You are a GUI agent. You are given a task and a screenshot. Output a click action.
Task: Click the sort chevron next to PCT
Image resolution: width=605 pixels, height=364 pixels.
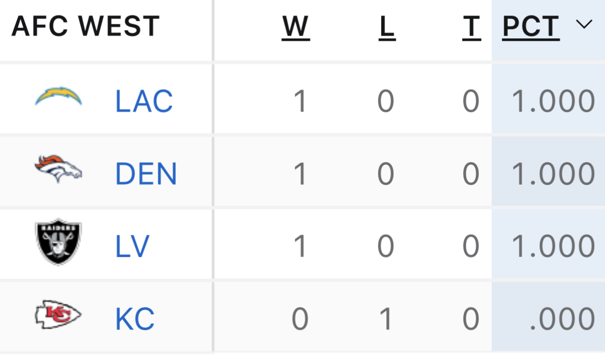pos(584,25)
